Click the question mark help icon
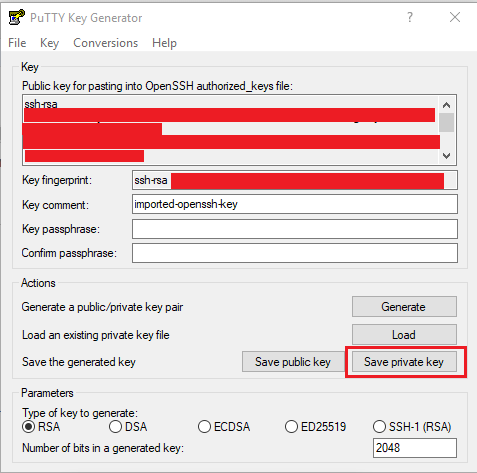This screenshot has height=473, width=477. [410, 17]
